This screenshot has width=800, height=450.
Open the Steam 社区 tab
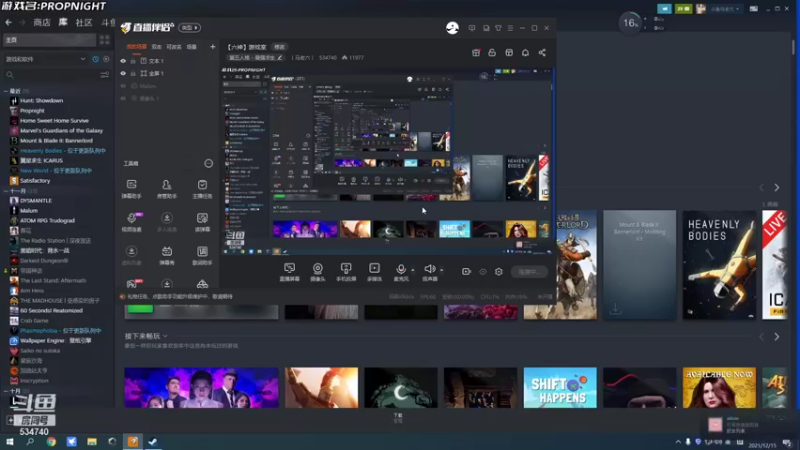tap(84, 22)
